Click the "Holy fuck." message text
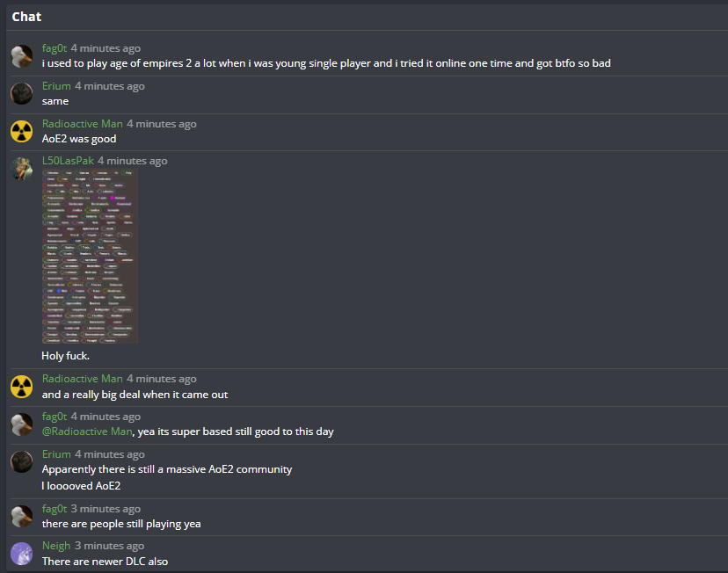728x573 pixels. 65,356
